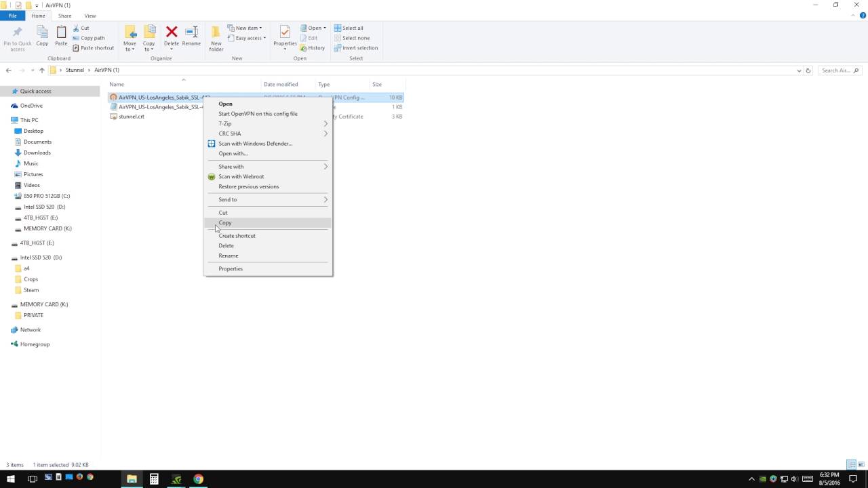Choose Scan with Windows Defender
868x488 pixels.
[x=268, y=144]
